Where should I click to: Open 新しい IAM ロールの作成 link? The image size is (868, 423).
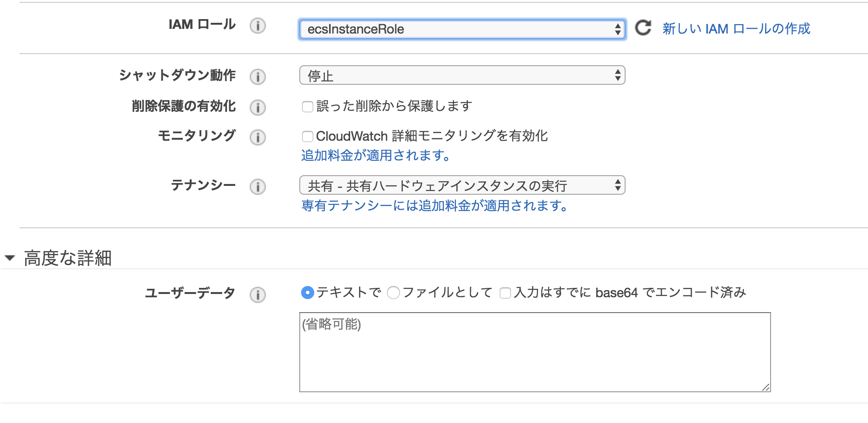737,29
